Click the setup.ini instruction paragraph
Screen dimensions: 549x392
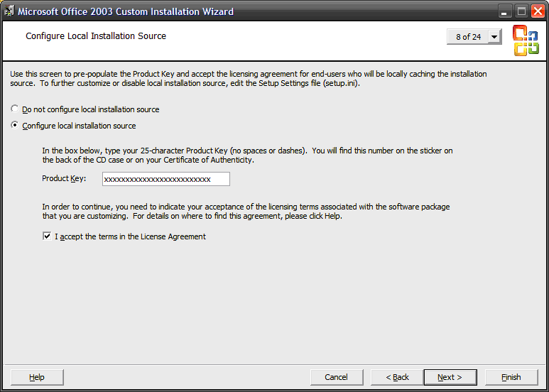pos(249,78)
